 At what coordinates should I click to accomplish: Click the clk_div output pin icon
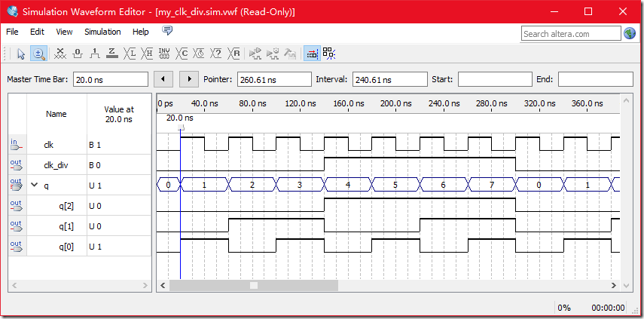tap(16, 165)
